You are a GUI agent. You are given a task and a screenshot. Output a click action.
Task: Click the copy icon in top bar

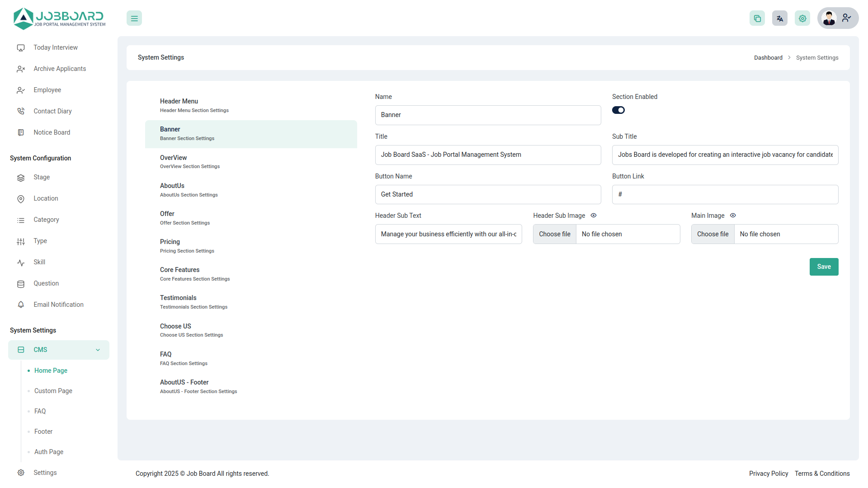(757, 19)
